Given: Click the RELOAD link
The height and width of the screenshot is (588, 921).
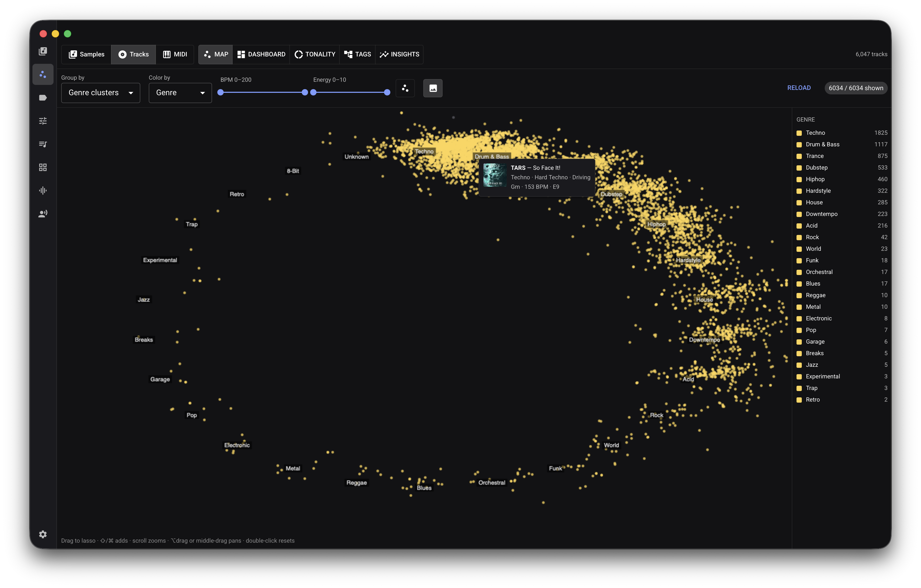Looking at the screenshot, I should tap(799, 88).
